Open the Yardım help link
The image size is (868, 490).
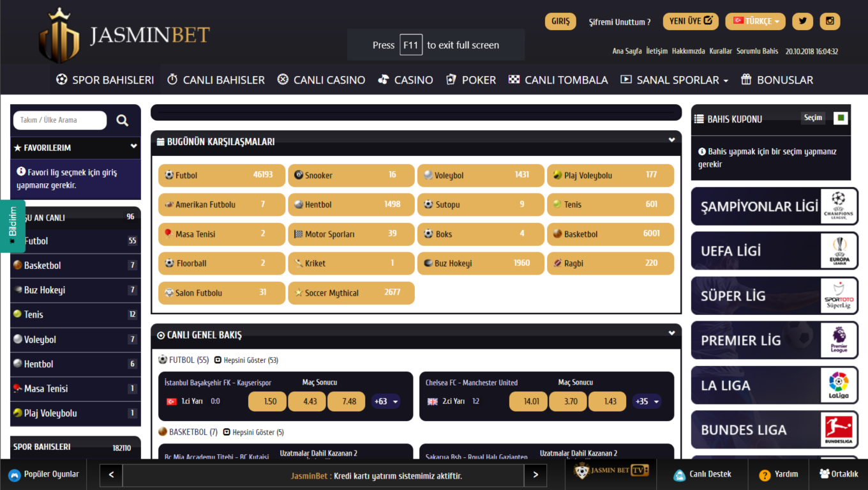coord(779,475)
